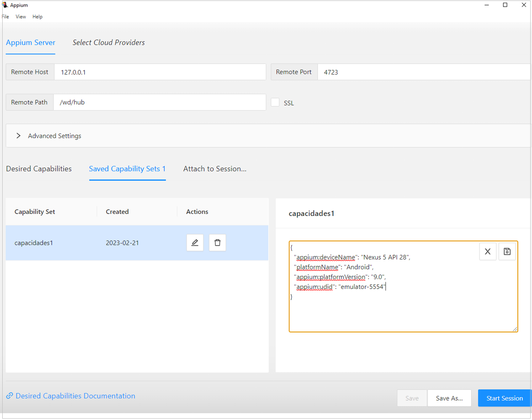Switch to the Attach to Session tab
The height and width of the screenshot is (420, 532).
[x=214, y=169]
